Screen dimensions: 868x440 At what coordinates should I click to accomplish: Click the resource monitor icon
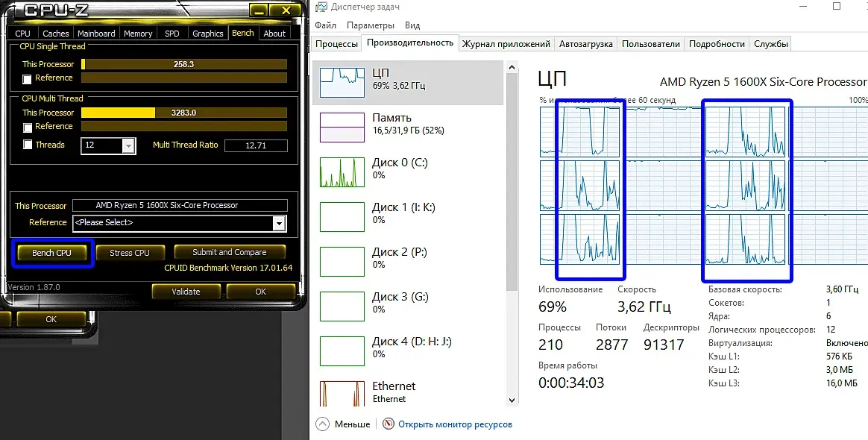click(x=389, y=424)
